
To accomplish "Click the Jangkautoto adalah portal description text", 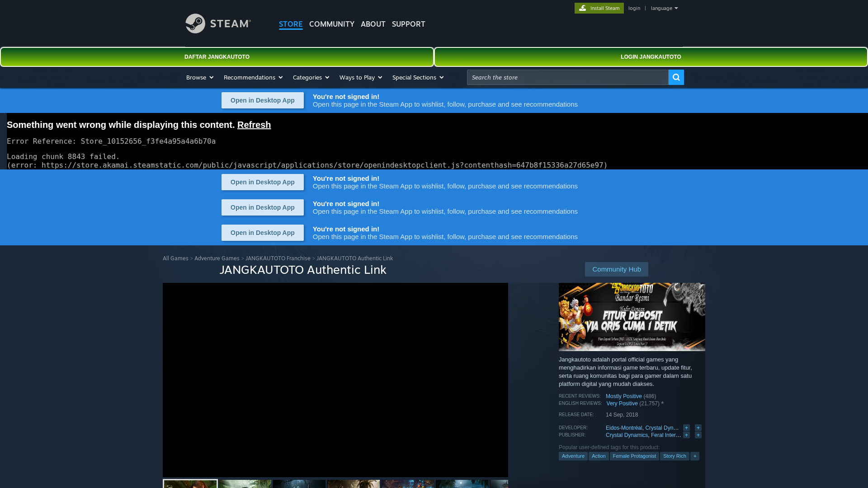I will coord(626,372).
